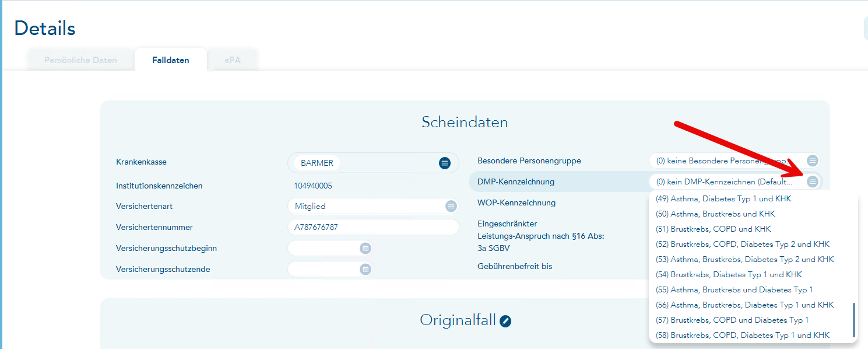Open Besondere Personengruppe combo box
The height and width of the screenshot is (349, 868).
(x=735, y=160)
